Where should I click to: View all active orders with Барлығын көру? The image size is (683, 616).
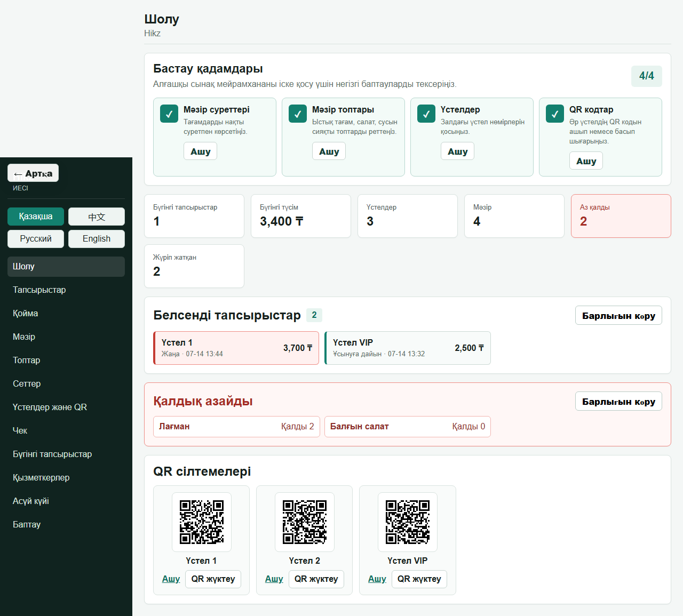pyautogui.click(x=618, y=316)
